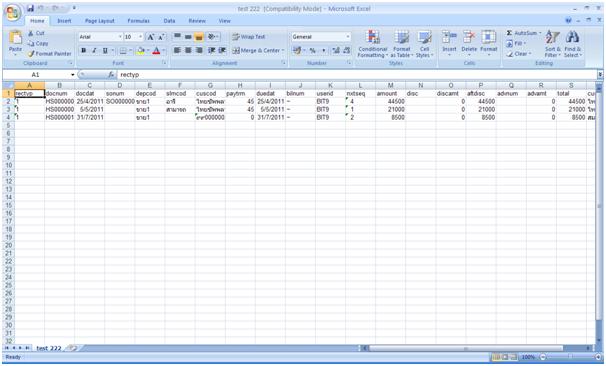Apply the red Font Color

click(156, 51)
